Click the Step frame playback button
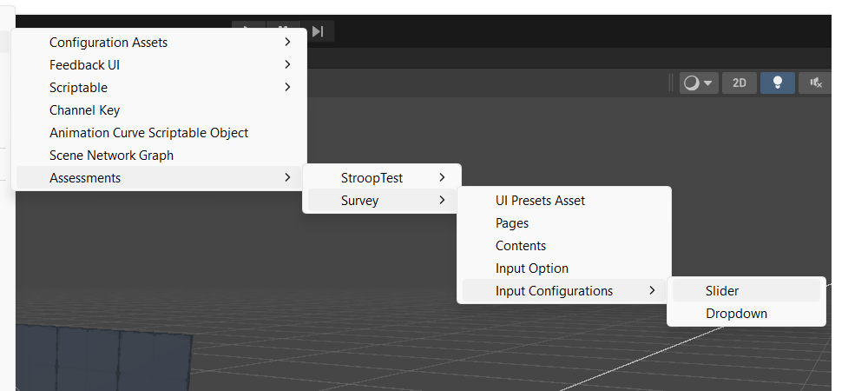868x391 pixels. [318, 31]
